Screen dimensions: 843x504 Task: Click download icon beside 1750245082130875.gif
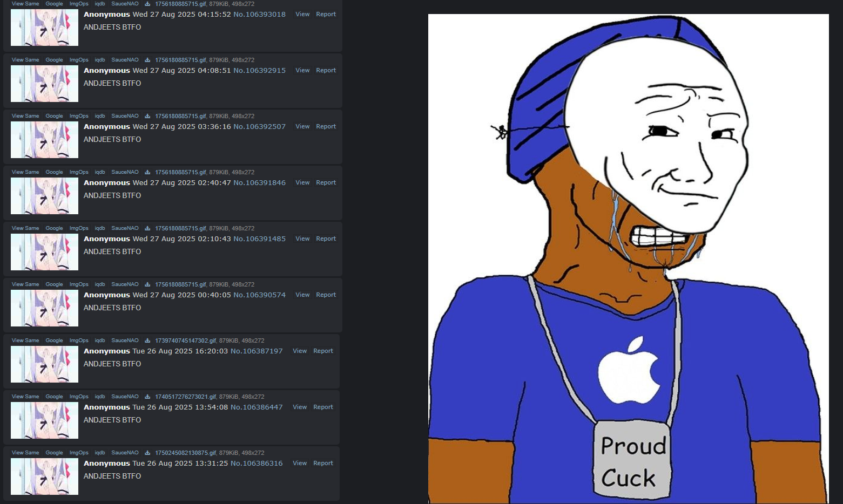click(x=147, y=453)
